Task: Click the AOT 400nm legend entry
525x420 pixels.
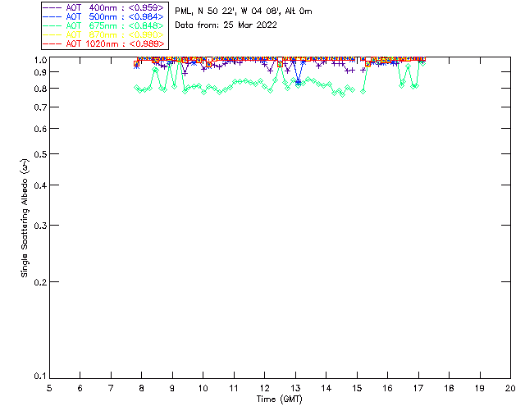Action: click(103, 7)
